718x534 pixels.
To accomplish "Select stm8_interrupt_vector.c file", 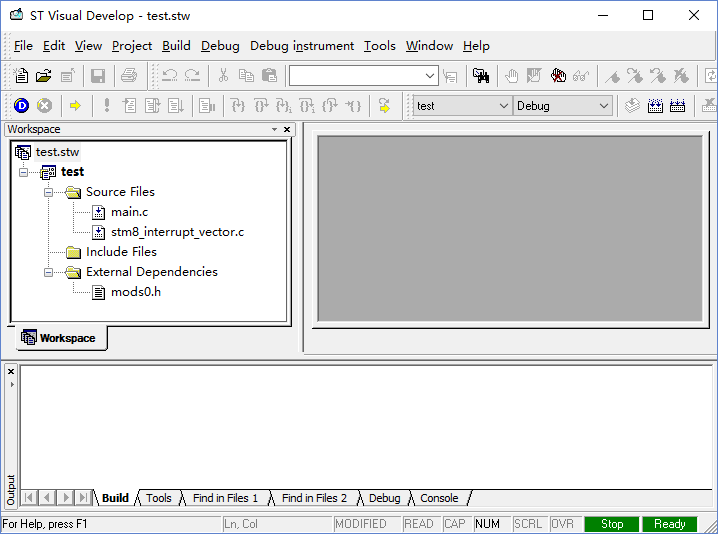I will click(177, 232).
